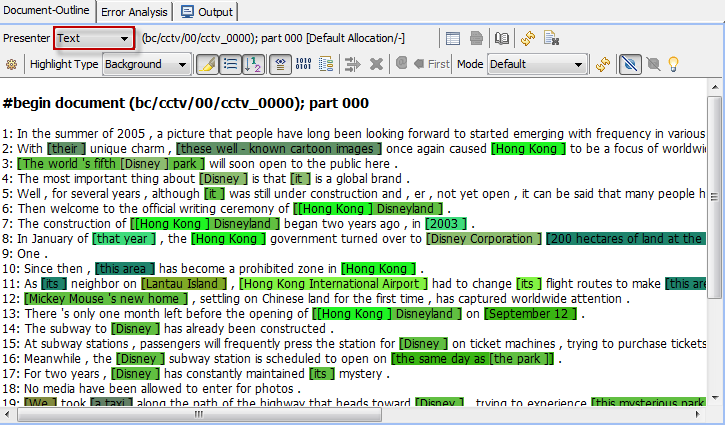Toggle the eye-over-lines display button
The width and height of the screenshot is (725, 425).
[x=280, y=64]
